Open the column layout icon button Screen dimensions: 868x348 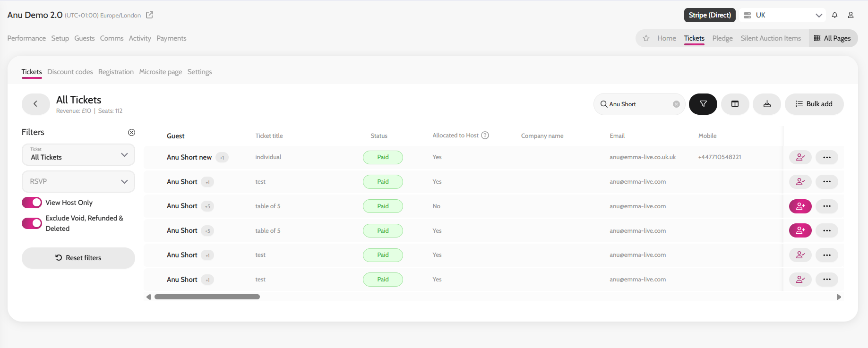(735, 104)
